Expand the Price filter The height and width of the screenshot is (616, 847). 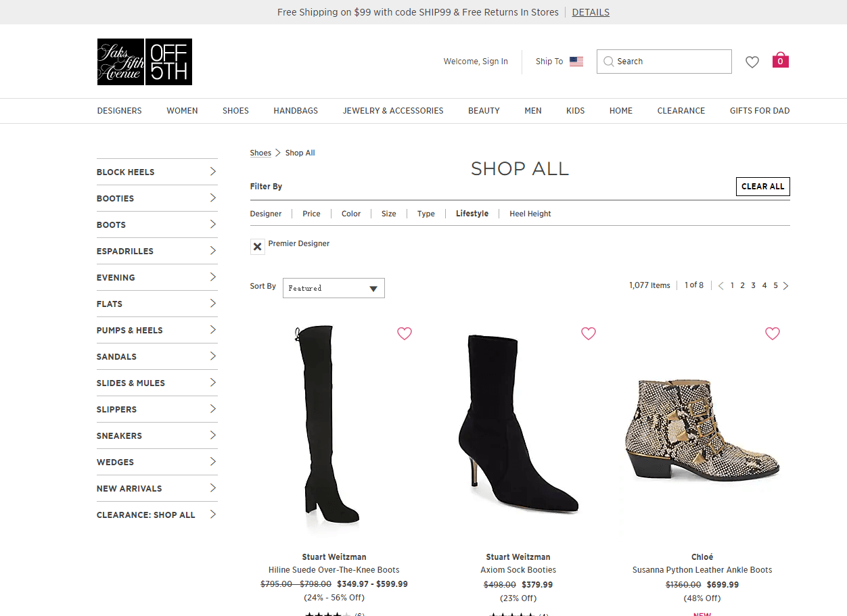[x=311, y=214]
